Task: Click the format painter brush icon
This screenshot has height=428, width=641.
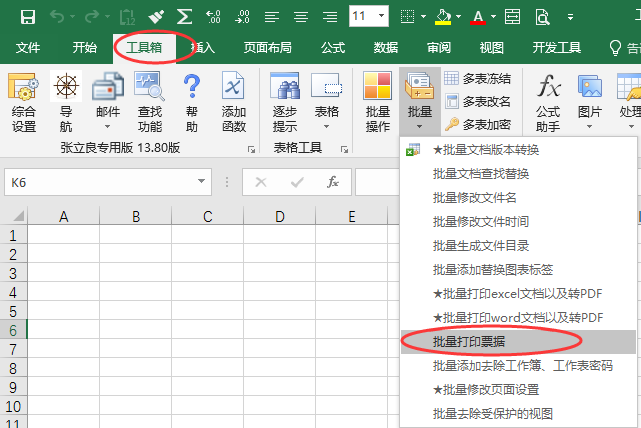Action: [156, 17]
